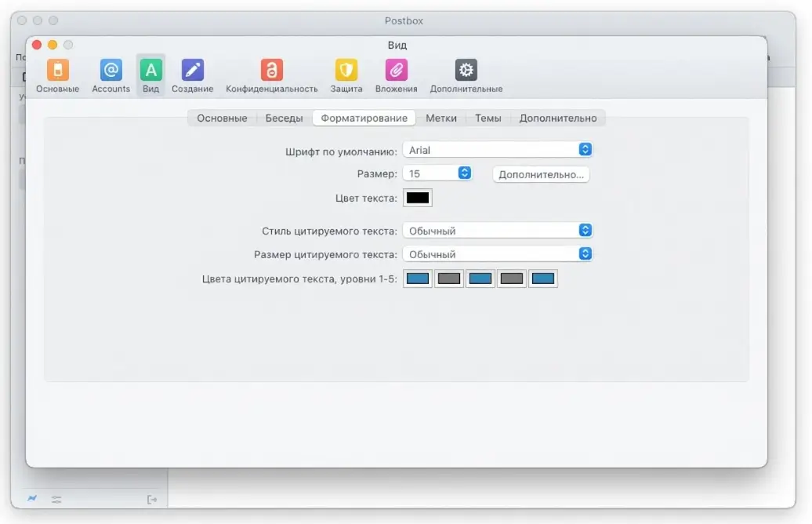Click the Вид title of the preferences window
Image resolution: width=812 pixels, height=524 pixels.
pos(397,45)
